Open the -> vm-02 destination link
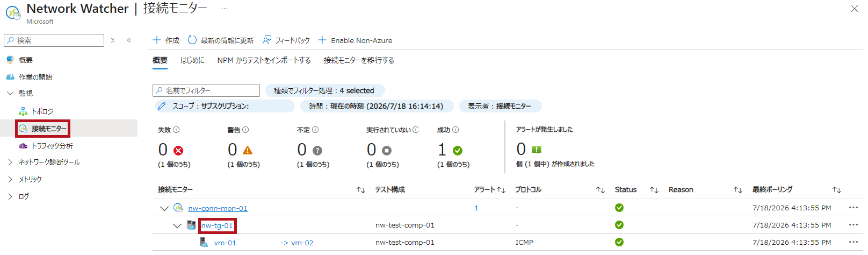Image resolution: width=868 pixels, height=255 pixels. click(x=297, y=243)
